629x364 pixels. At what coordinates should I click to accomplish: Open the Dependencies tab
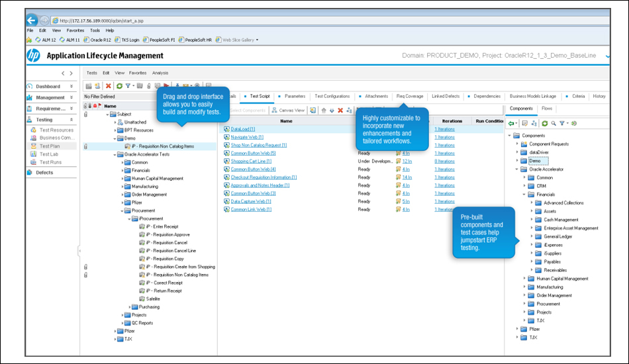click(x=487, y=96)
